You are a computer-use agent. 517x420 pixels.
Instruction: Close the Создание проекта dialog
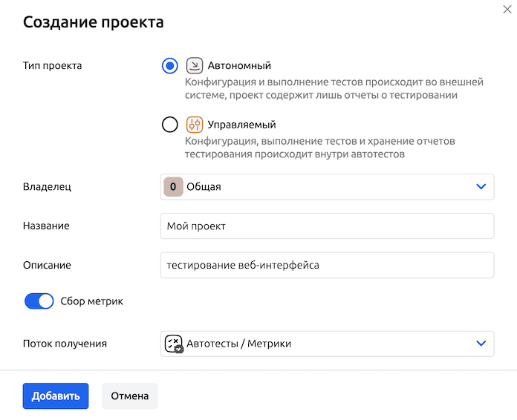click(x=507, y=8)
